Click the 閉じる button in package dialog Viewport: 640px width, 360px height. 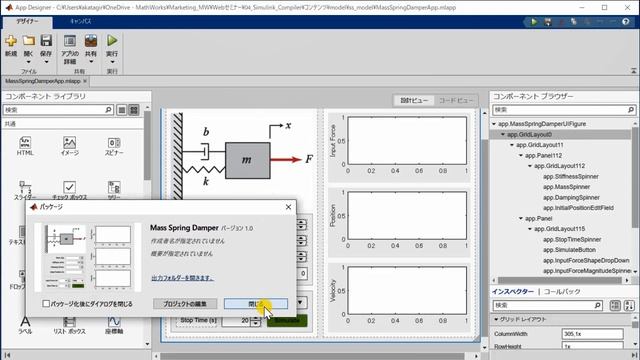click(x=256, y=304)
